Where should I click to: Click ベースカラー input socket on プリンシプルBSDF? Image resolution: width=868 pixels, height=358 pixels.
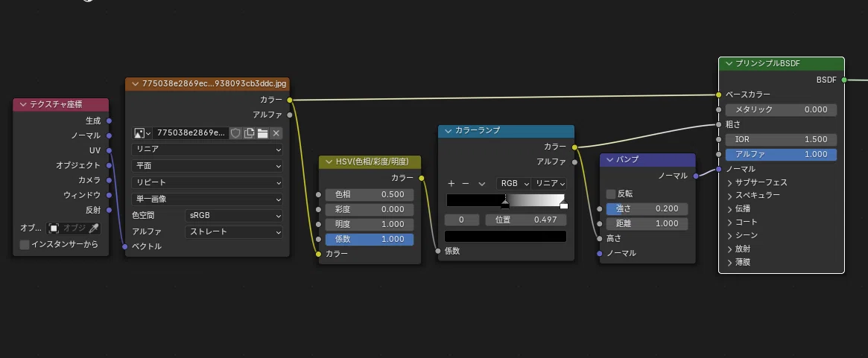[x=718, y=95]
